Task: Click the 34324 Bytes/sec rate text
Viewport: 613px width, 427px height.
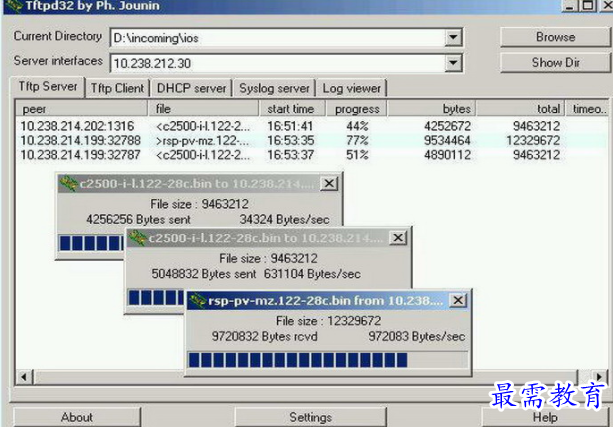Action: 284,219
